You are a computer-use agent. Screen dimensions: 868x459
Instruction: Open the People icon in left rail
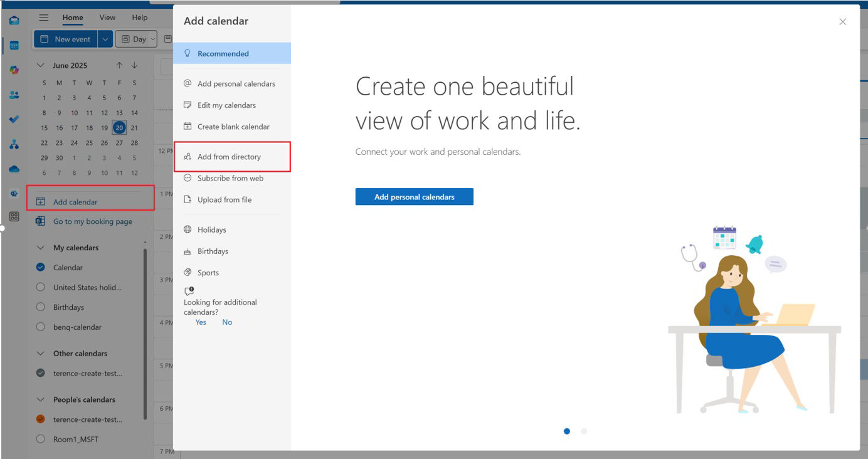pyautogui.click(x=14, y=95)
